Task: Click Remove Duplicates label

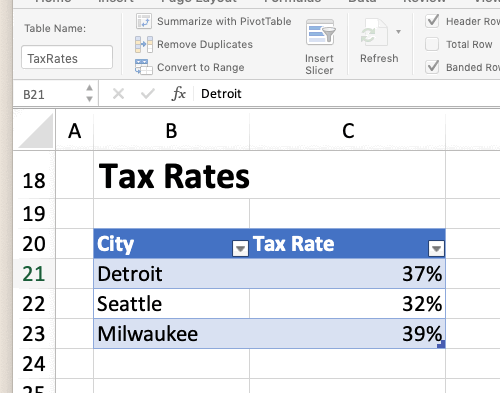Action: point(205,44)
